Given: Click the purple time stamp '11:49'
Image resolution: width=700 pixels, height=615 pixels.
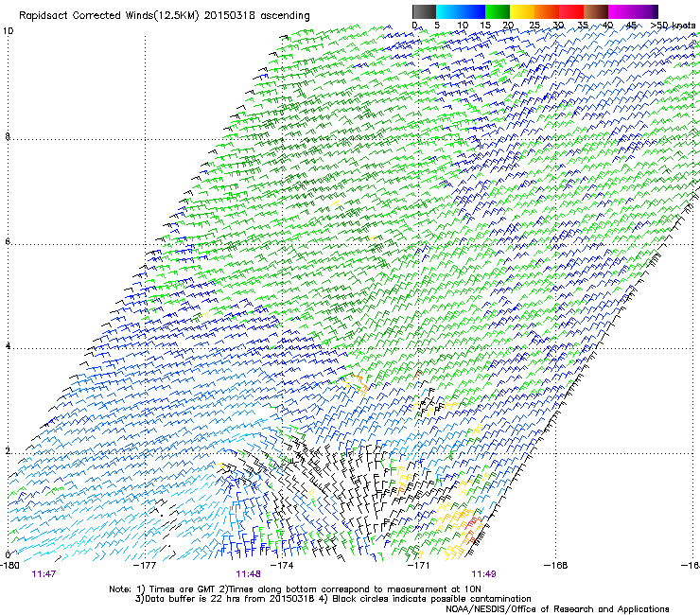Looking at the screenshot, I should pos(484,574).
